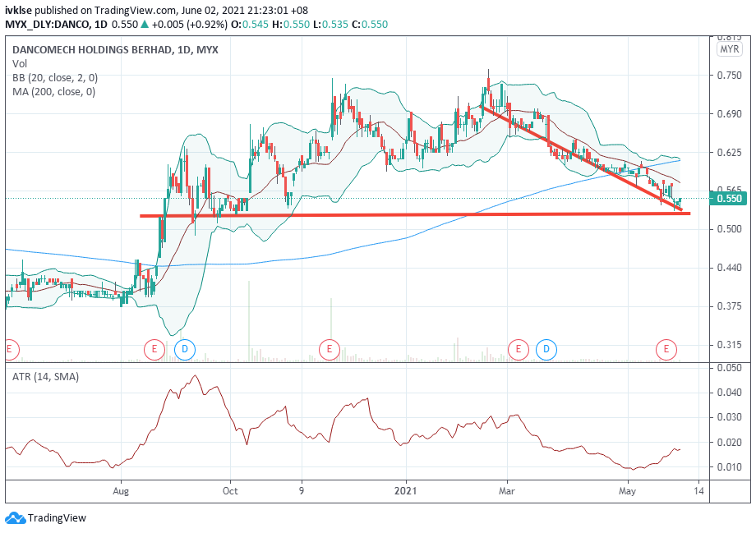Click the Oct label on time axis

pyautogui.click(x=230, y=491)
